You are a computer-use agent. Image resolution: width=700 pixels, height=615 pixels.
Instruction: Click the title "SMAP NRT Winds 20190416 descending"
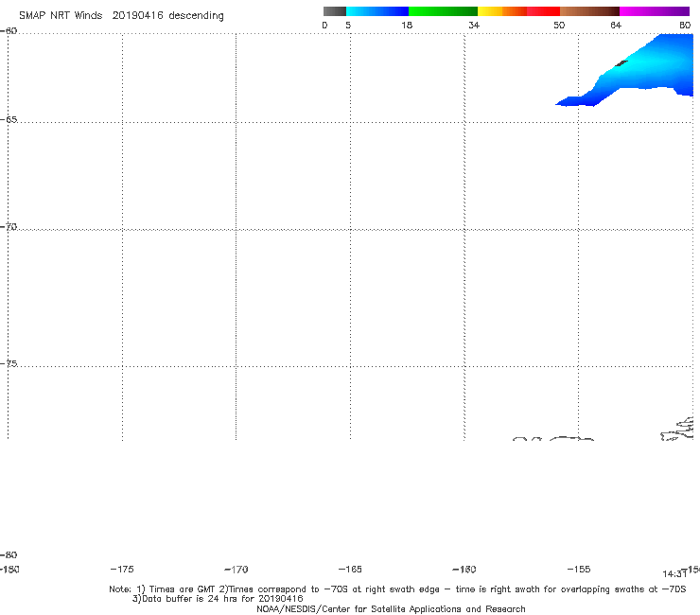[x=121, y=16]
